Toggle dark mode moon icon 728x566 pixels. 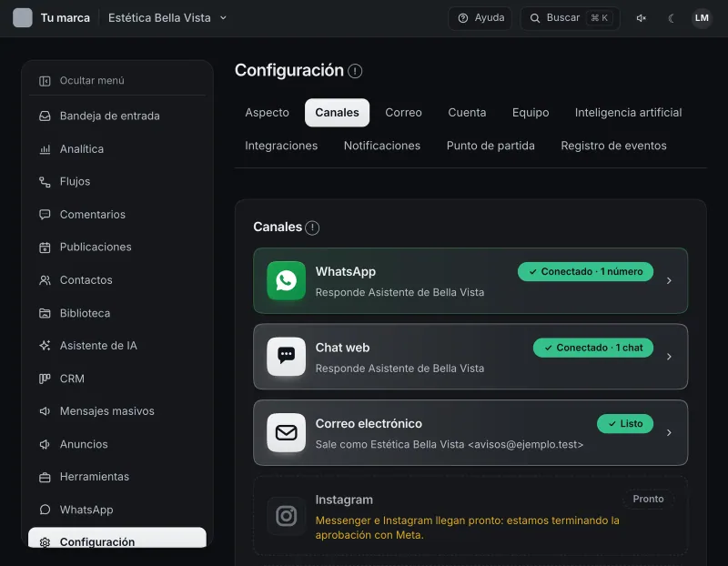pyautogui.click(x=671, y=18)
